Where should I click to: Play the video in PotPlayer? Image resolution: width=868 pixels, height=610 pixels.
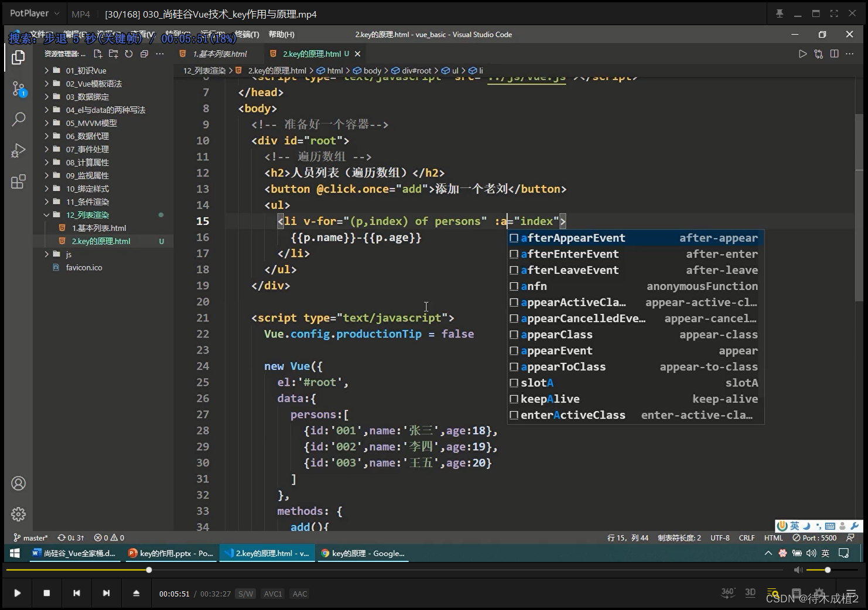click(x=17, y=593)
